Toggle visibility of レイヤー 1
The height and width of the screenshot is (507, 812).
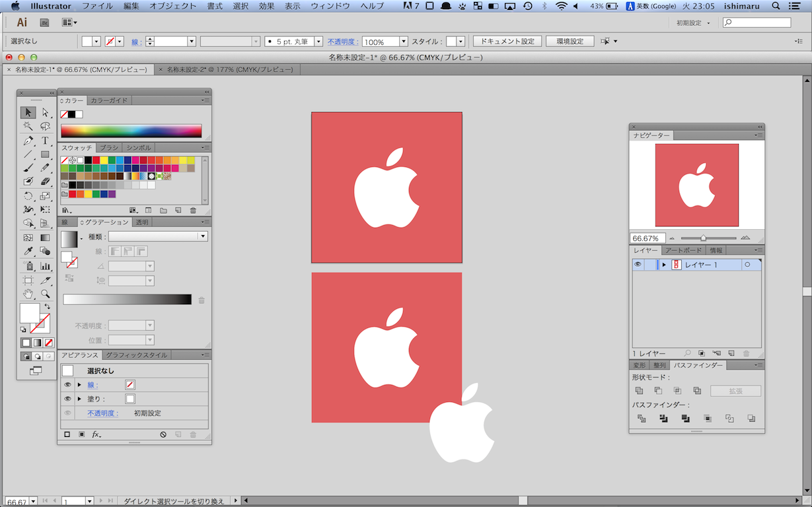pyautogui.click(x=638, y=265)
